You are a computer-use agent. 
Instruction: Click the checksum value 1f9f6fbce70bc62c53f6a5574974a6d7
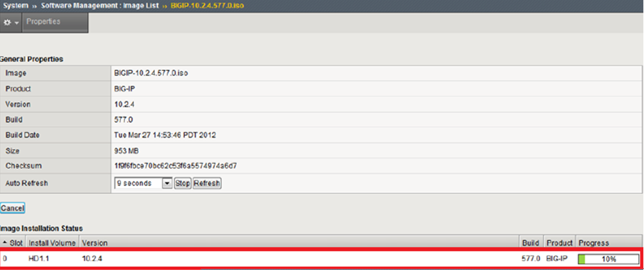point(176,166)
